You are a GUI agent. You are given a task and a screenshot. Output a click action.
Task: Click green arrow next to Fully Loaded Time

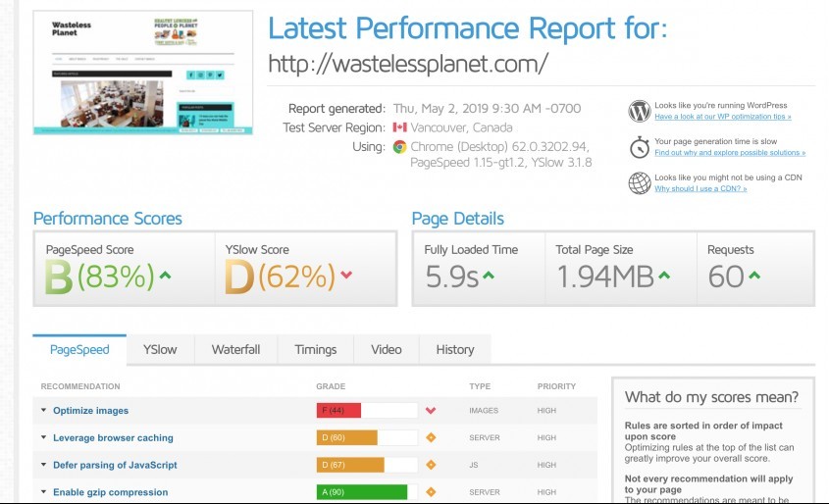(489, 275)
